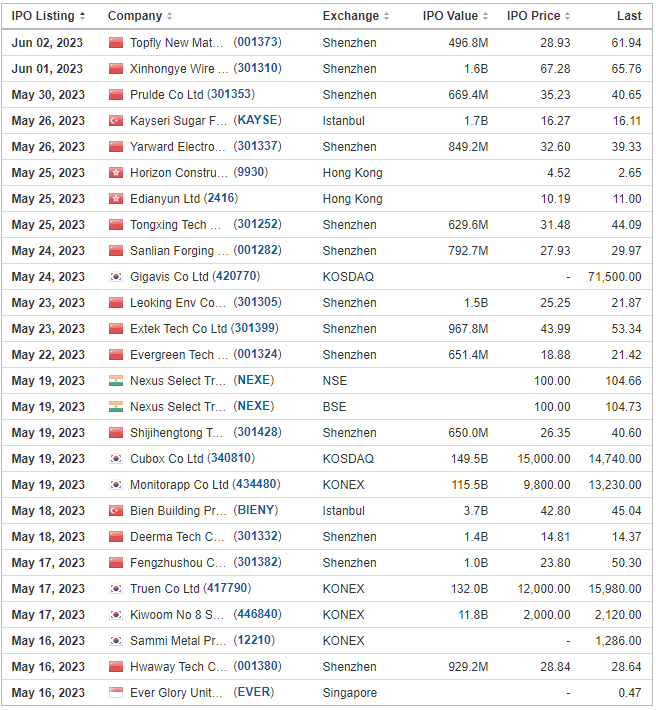The height and width of the screenshot is (710, 656).
Task: Open NEXE ticker in NSE row
Action: 254,380
